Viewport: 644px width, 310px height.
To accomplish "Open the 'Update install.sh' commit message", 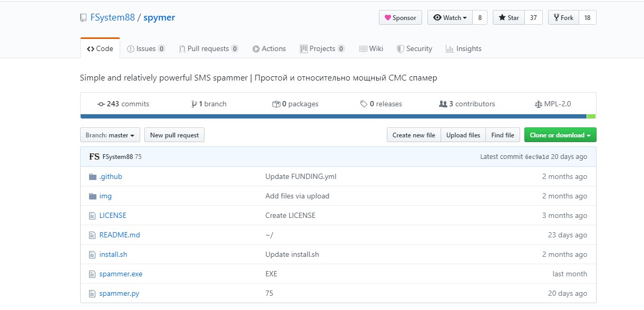I will [292, 255].
